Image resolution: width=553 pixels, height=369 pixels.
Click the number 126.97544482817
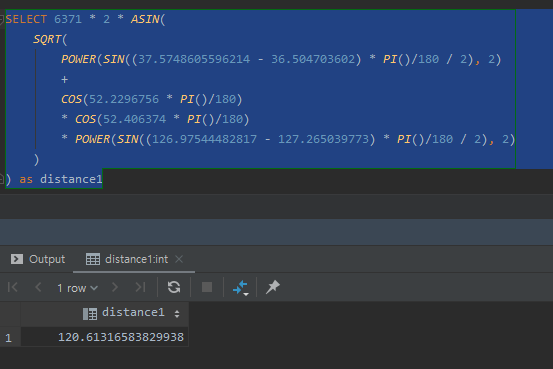205,139
